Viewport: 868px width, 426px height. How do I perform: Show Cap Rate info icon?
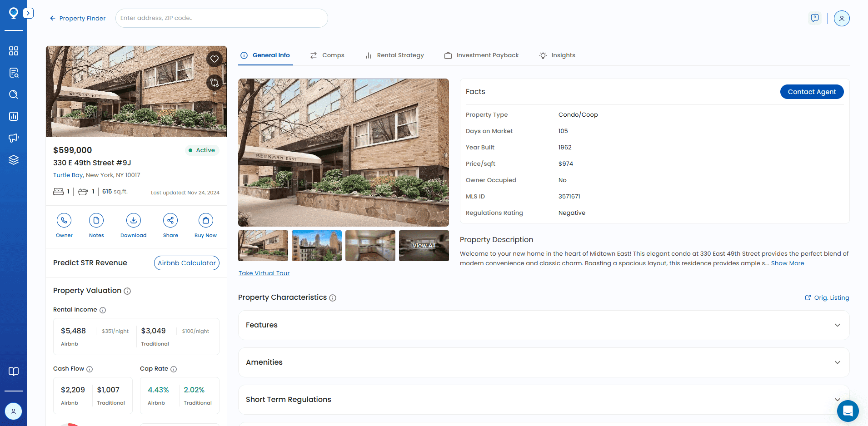(x=174, y=369)
